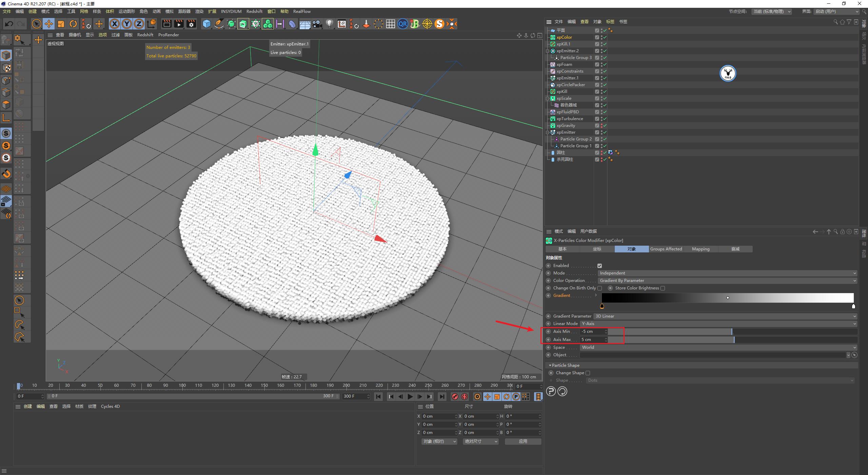Open the Redshift menu

254,11
